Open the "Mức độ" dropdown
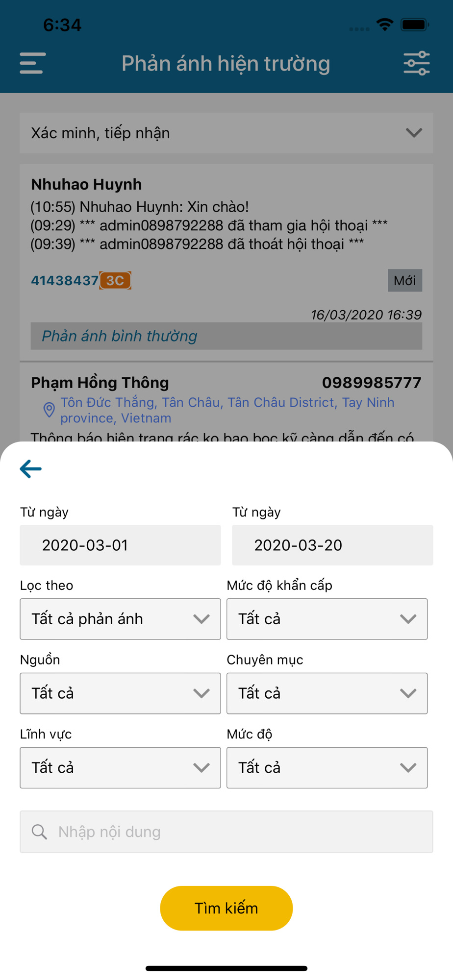453x980 pixels. click(327, 768)
